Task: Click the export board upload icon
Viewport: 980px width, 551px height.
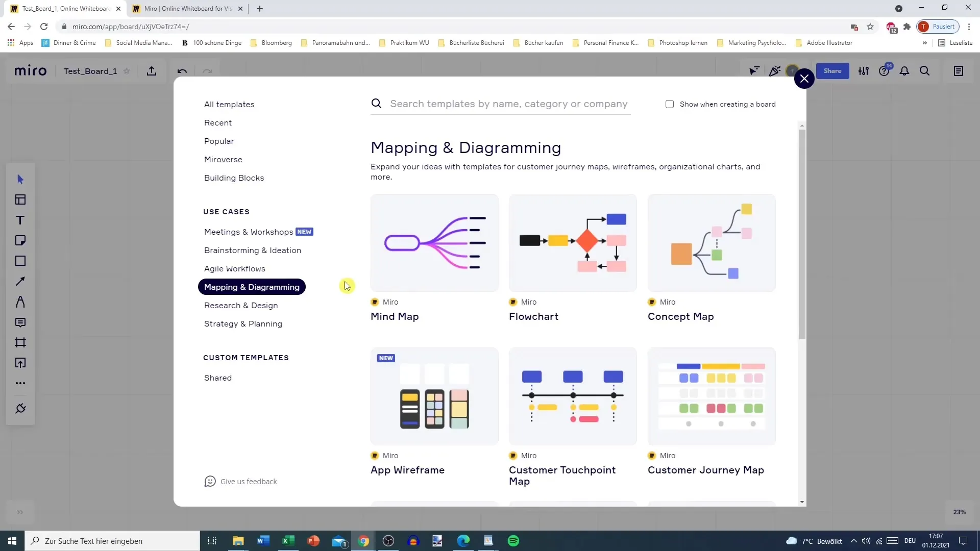Action: coord(152,71)
